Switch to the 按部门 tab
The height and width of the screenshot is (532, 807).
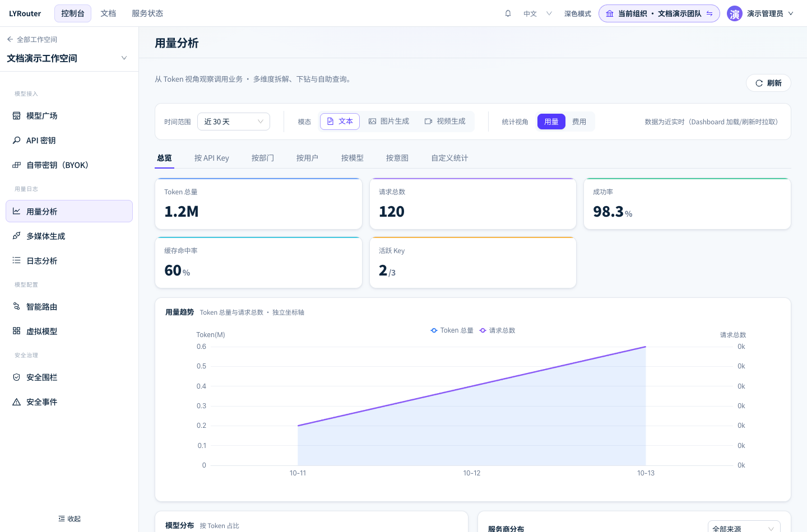point(263,158)
